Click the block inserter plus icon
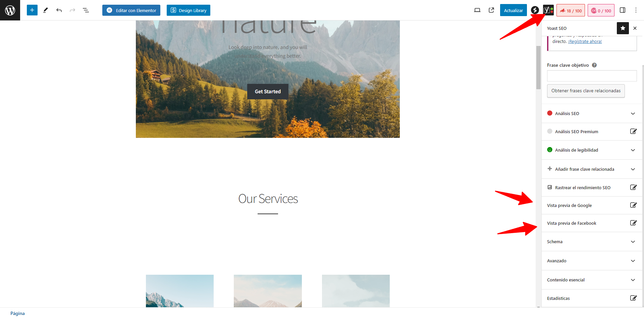Image resolution: width=644 pixels, height=319 pixels. click(x=32, y=10)
